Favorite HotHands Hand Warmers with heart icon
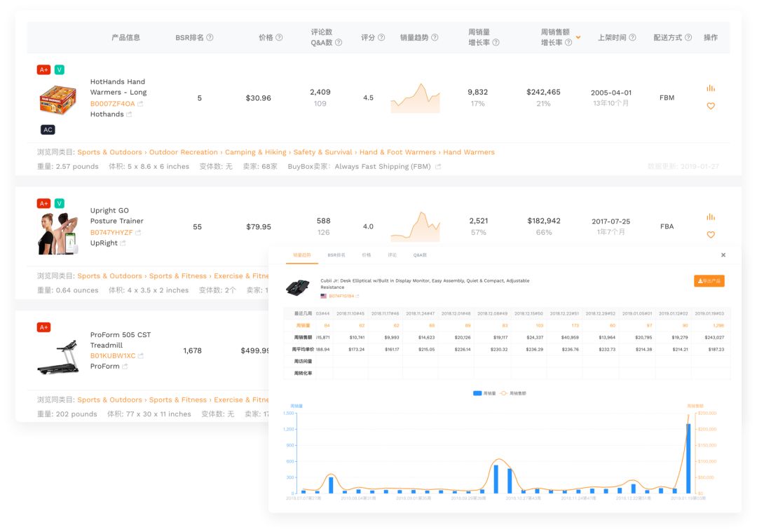The width and height of the screenshot is (757, 532). pyautogui.click(x=711, y=107)
